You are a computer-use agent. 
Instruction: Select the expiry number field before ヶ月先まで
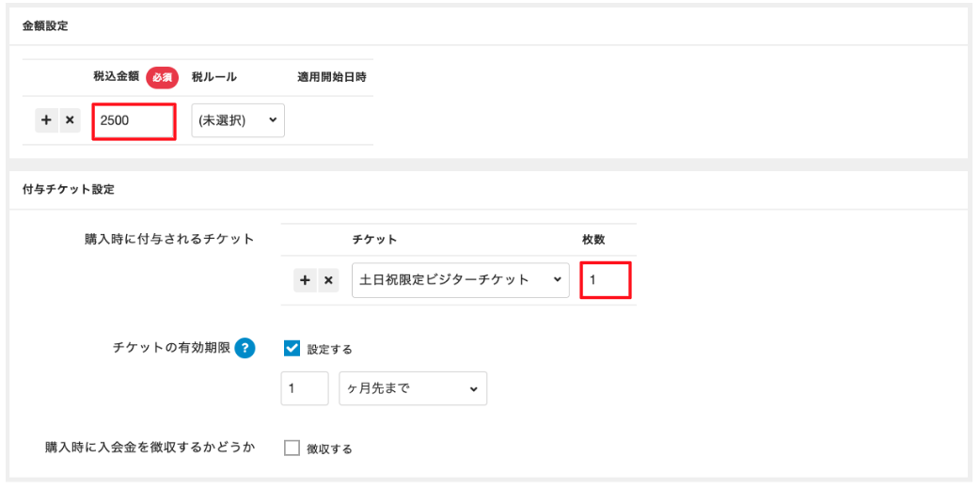pos(304,388)
